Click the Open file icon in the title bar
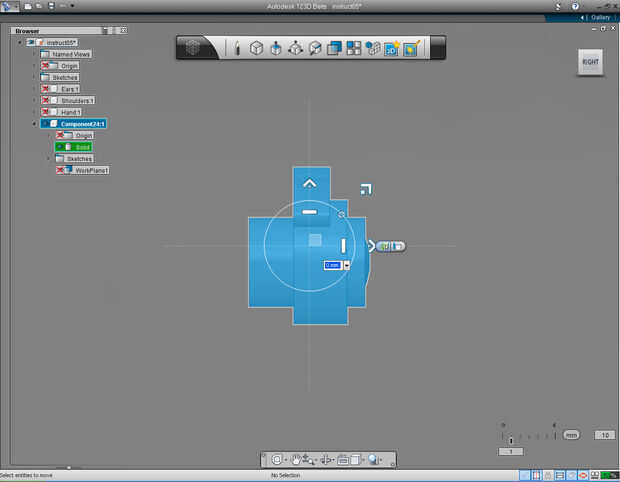 [x=39, y=6]
